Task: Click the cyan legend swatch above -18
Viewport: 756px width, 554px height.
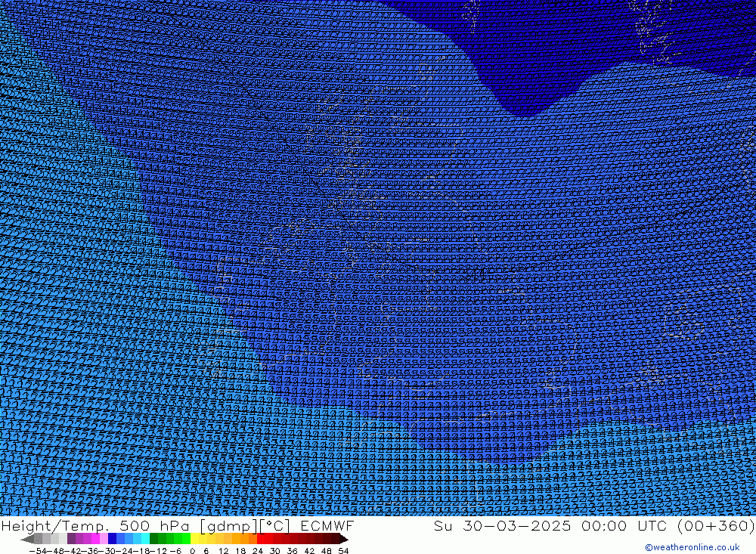Action: [145, 539]
